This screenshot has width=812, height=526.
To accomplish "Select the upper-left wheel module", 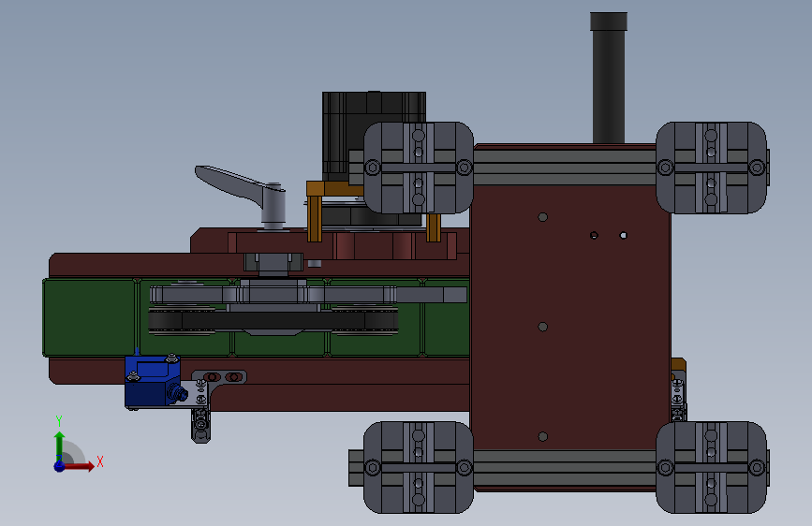I will pyautogui.click(x=419, y=168).
